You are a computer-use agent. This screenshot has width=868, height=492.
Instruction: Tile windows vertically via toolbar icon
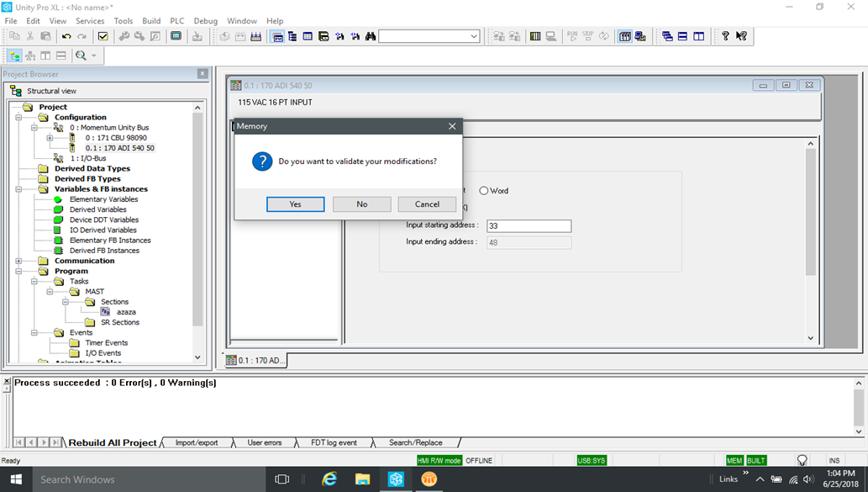(698, 36)
